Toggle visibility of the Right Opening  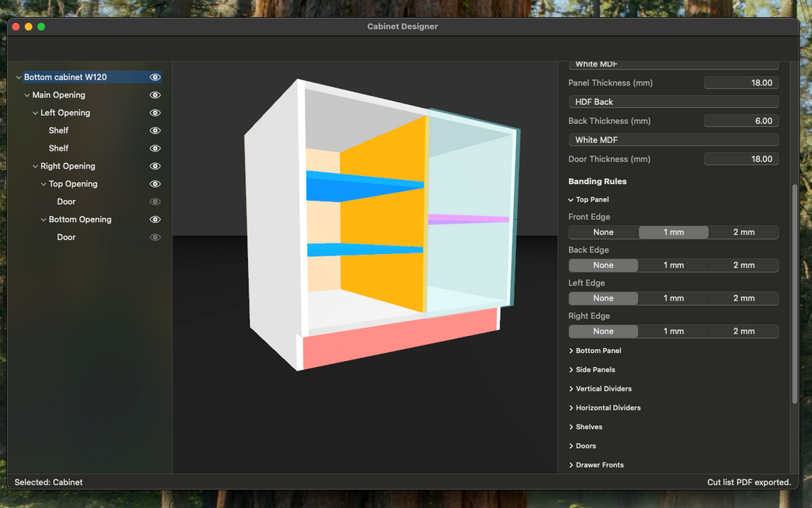(155, 165)
